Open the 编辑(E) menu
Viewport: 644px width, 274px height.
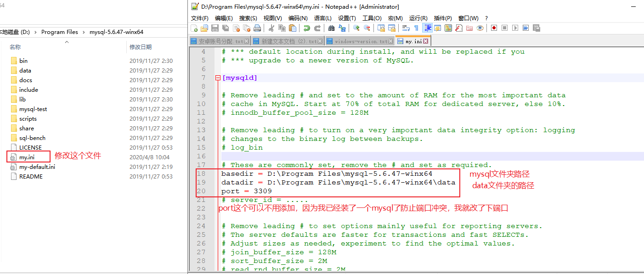click(224, 18)
